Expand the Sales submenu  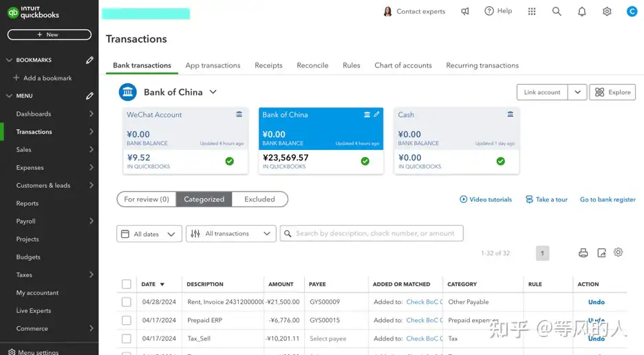(x=92, y=149)
